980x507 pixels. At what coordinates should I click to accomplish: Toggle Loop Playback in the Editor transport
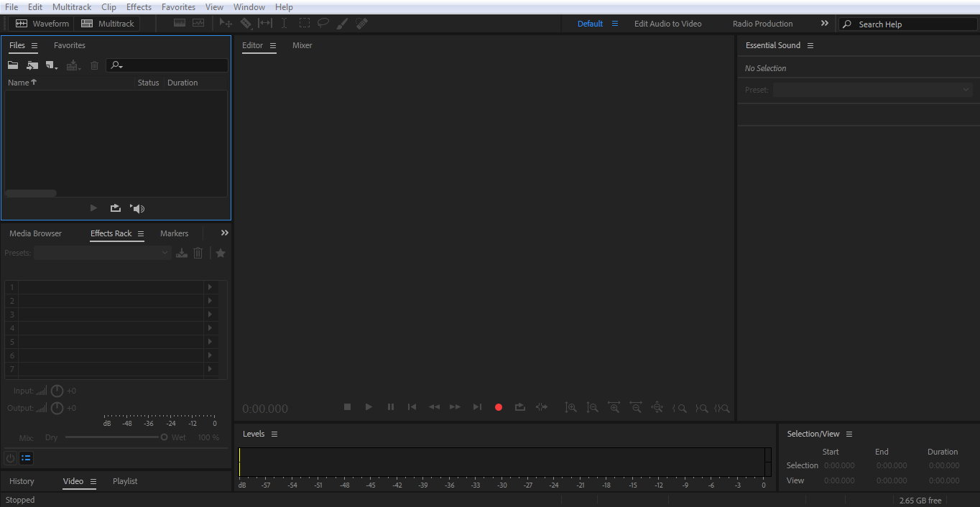520,407
